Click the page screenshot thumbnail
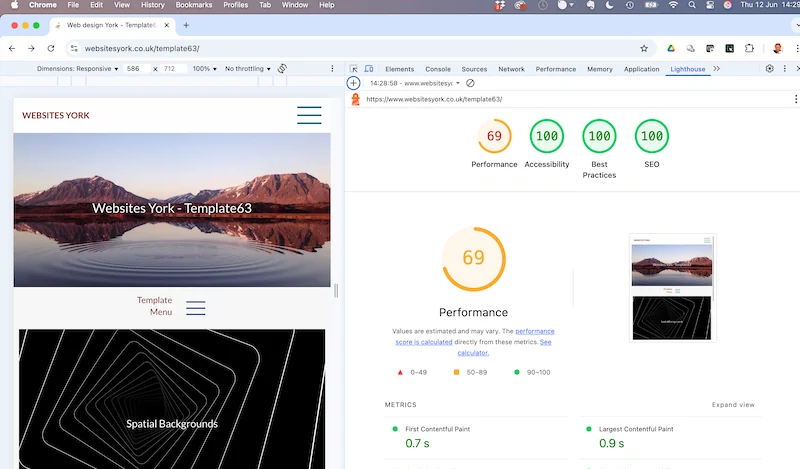This screenshot has width=800, height=469. [672, 288]
